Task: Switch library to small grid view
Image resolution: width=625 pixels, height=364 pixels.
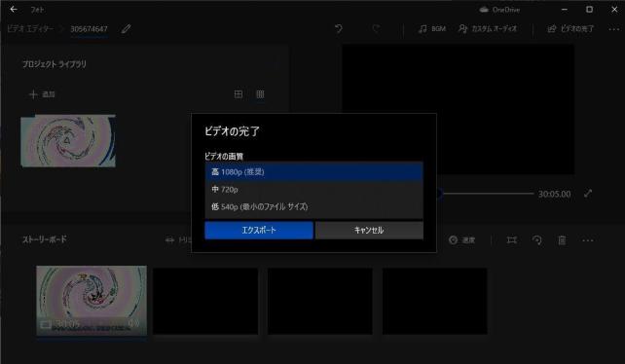Action: pos(260,94)
